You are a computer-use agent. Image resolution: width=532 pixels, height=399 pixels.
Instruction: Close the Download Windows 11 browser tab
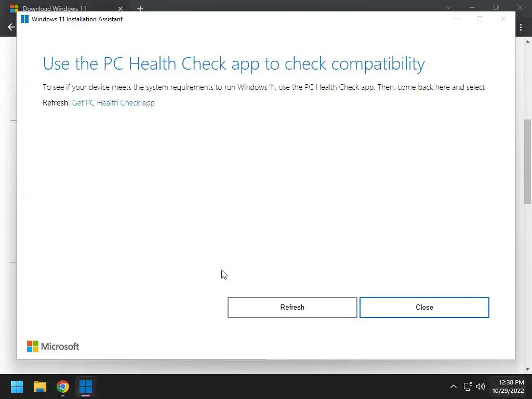(x=121, y=8)
